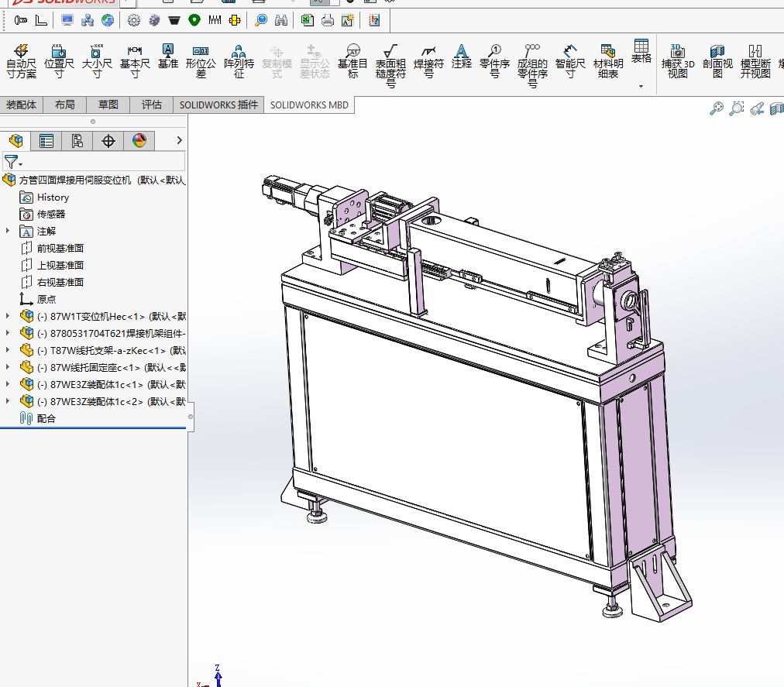This screenshot has height=687, width=784.
Task: Open the ConfigurationManager tab icon
Action: [x=77, y=141]
